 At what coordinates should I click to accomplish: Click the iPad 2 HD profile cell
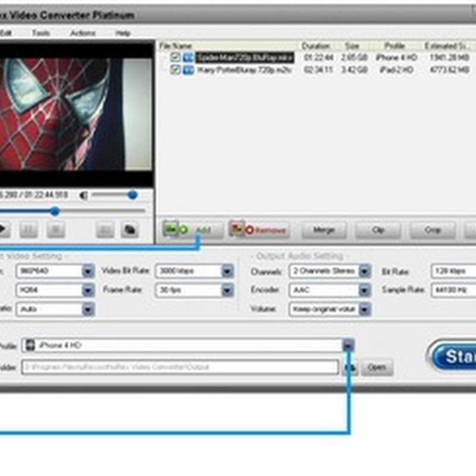(x=396, y=70)
